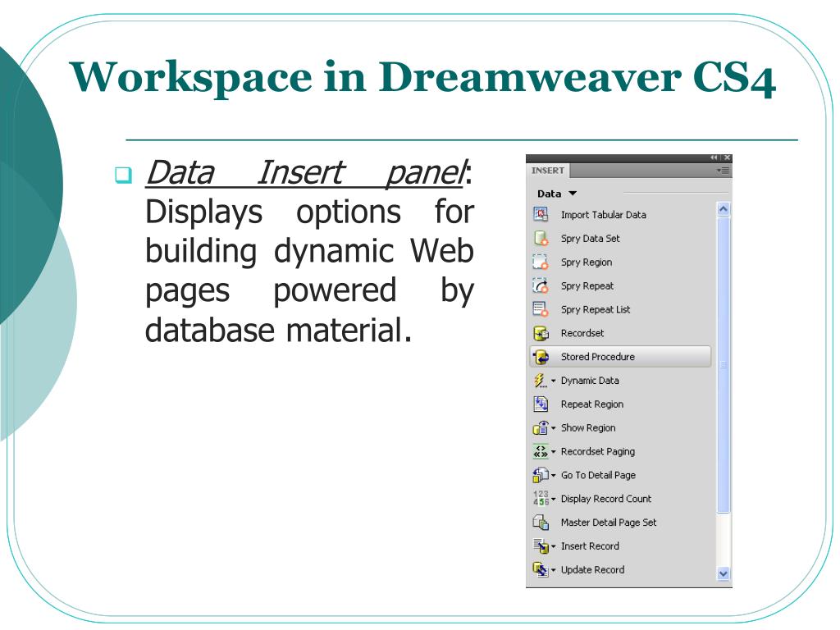Click the Master Detail Page Set icon
The width and height of the screenshot is (840, 630).
click(541, 523)
